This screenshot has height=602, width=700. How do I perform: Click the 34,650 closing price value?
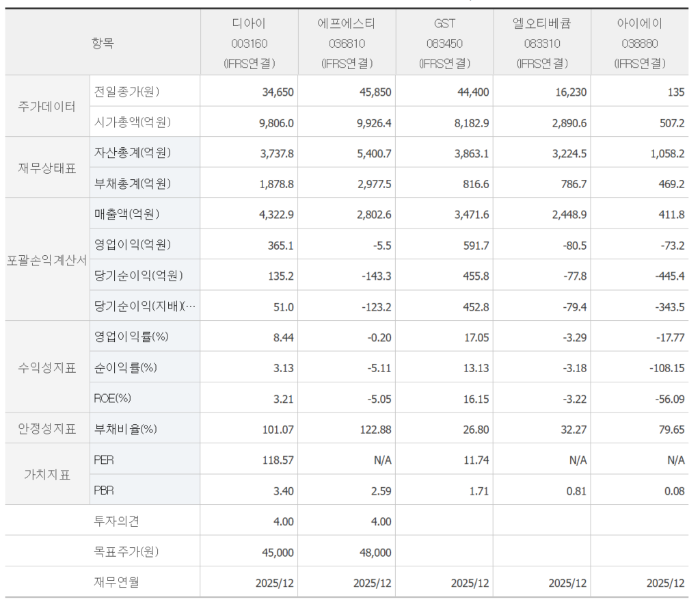[278, 92]
